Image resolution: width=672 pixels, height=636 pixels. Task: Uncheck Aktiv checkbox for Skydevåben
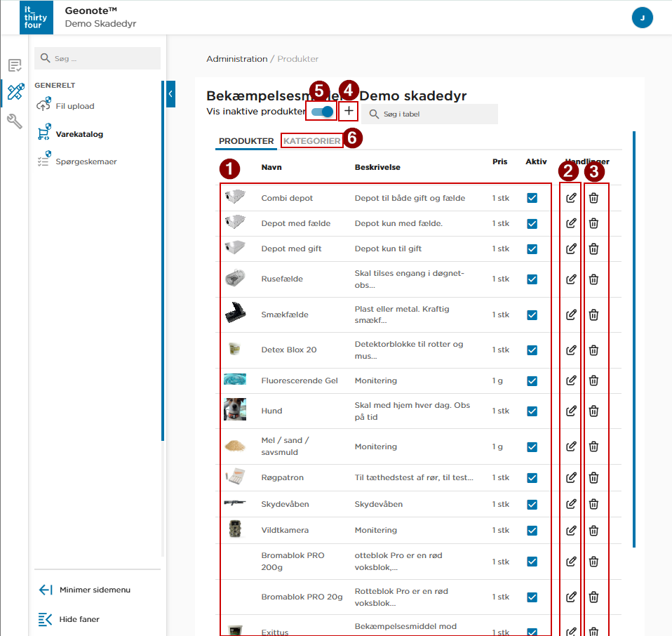(x=532, y=505)
